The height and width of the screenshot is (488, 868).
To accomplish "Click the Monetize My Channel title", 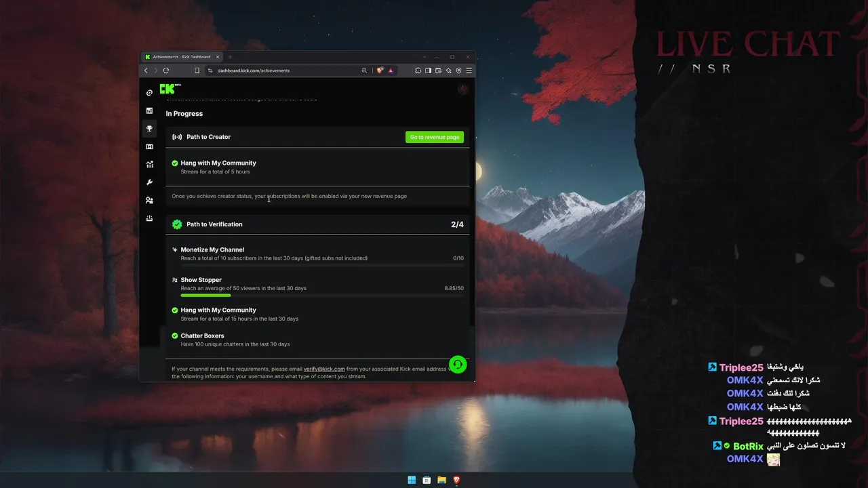I will click(212, 249).
